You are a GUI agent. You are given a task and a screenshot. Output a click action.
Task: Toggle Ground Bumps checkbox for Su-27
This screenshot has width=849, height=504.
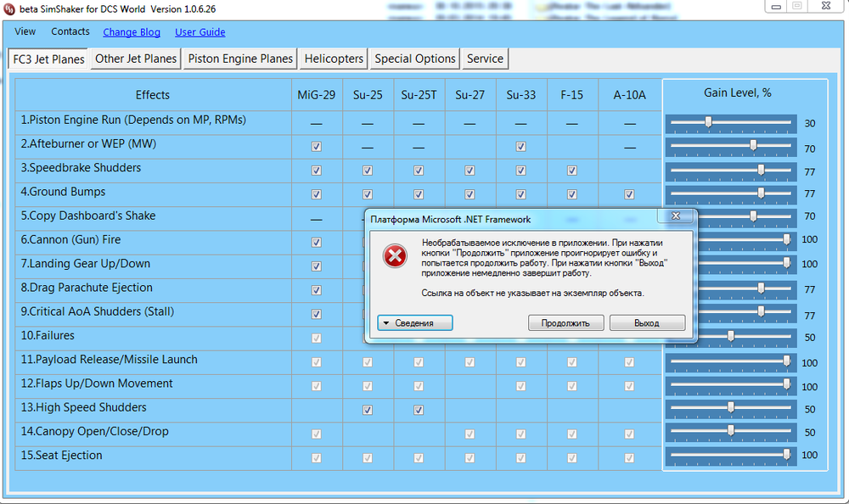[469, 194]
